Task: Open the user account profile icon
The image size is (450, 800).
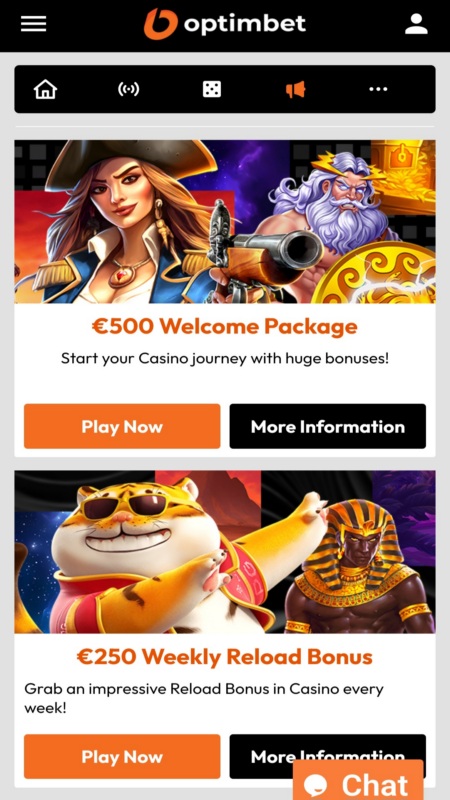Action: click(416, 24)
